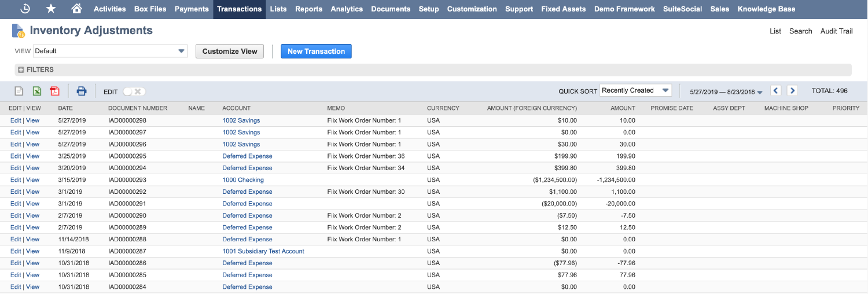Open the View dropdown showing Default
Screen dimensions: 868x294
[x=110, y=51]
